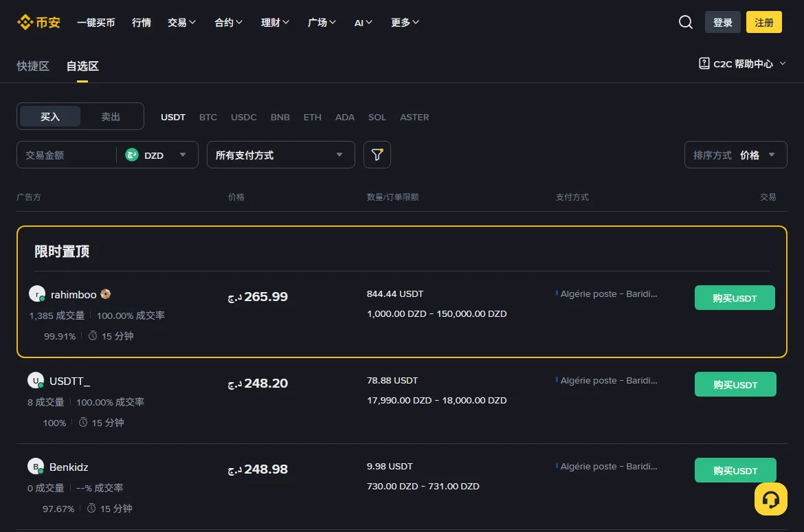Click the 97.67% stat in Benkidz row
The height and width of the screenshot is (532, 804).
tap(58, 509)
